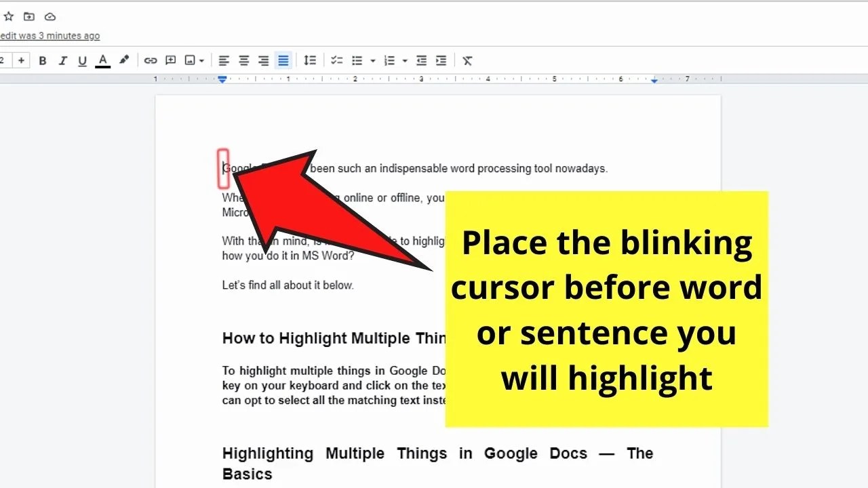Image resolution: width=868 pixels, height=488 pixels.
Task: Toggle underline formatting
Action: click(x=82, y=60)
